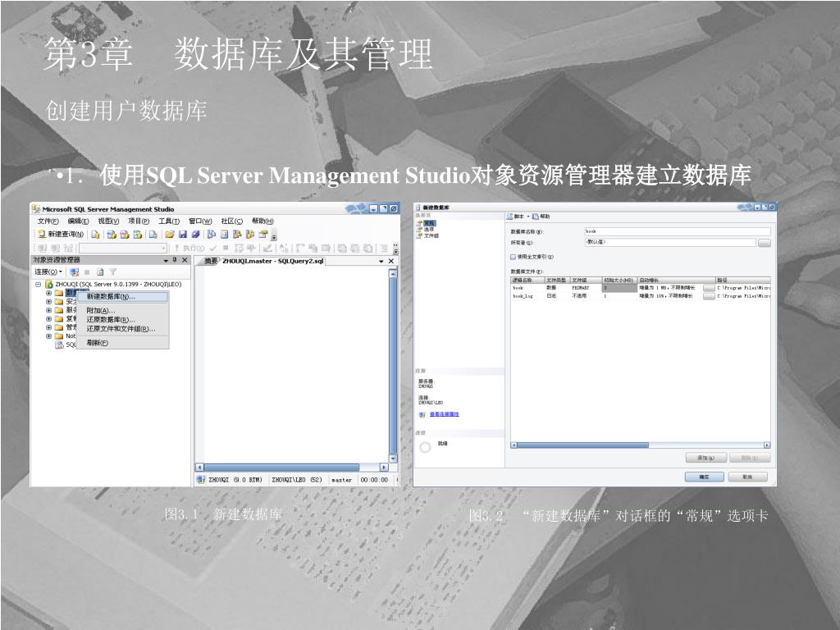Open the 脚本 dropdown arrow in dialog toolbar
Image resolution: width=840 pixels, height=630 pixels.
tap(527, 217)
